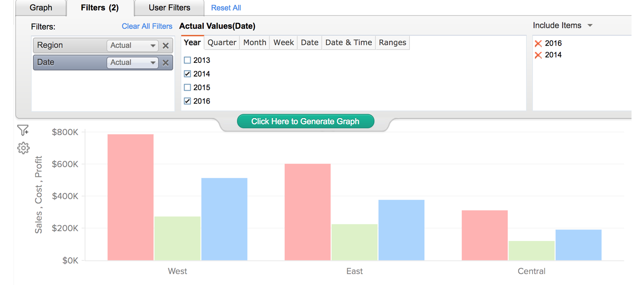Image resolution: width=644 pixels, height=285 pixels.
Task: Click the Clear All Filters link
Action: point(147,26)
